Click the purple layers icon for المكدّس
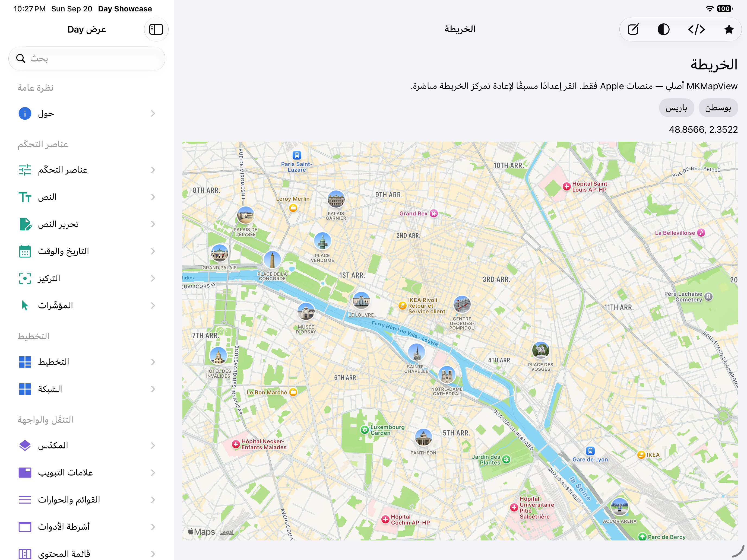Image resolution: width=747 pixels, height=560 pixels. [25, 446]
